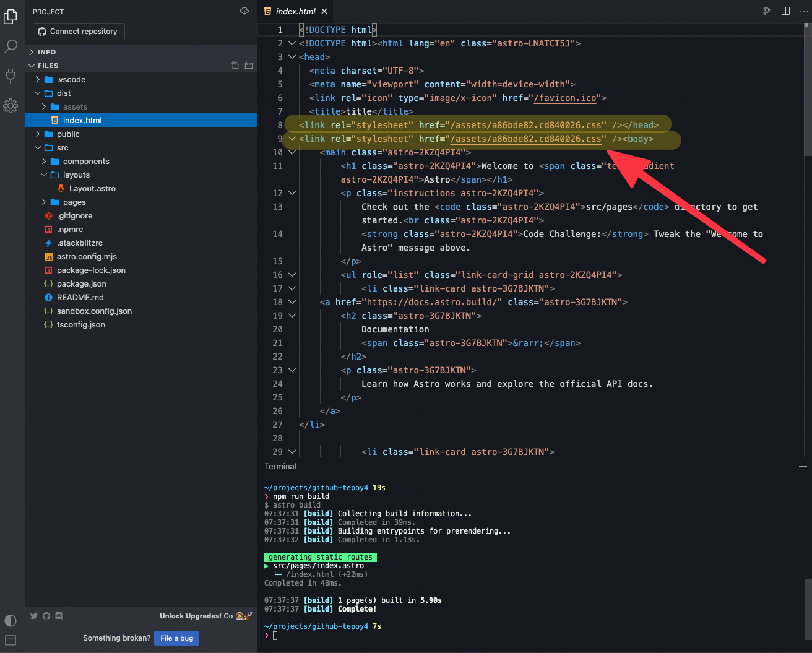
Task: Open Search from the left sidebar
Action: [11, 46]
